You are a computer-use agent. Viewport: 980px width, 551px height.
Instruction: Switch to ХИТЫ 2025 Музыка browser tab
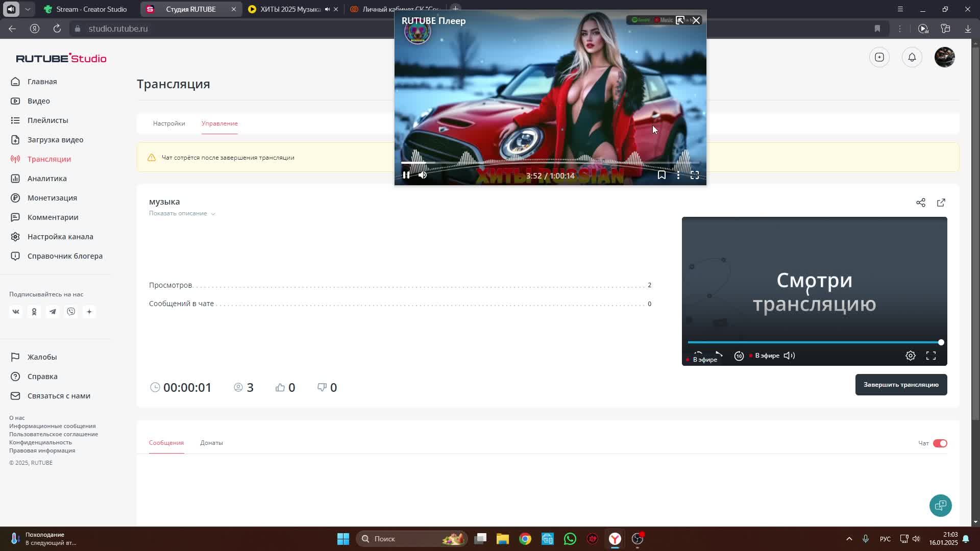tap(291, 9)
